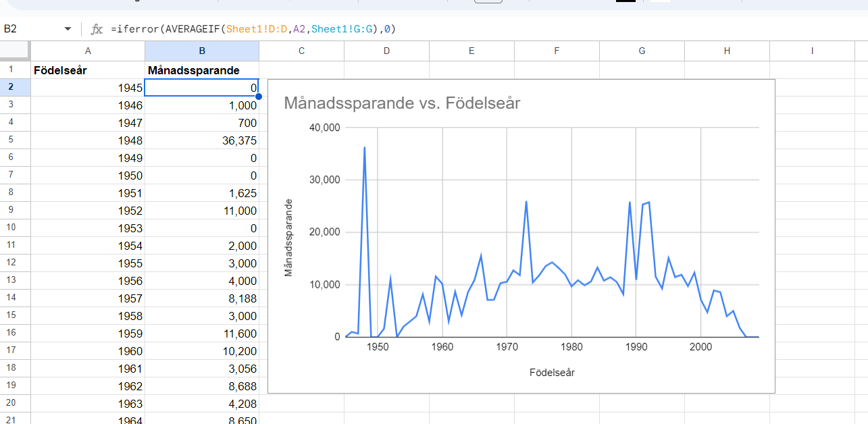Click the vertical axis title Månadssparande
This screenshot has width=868, height=424.
pyautogui.click(x=288, y=237)
